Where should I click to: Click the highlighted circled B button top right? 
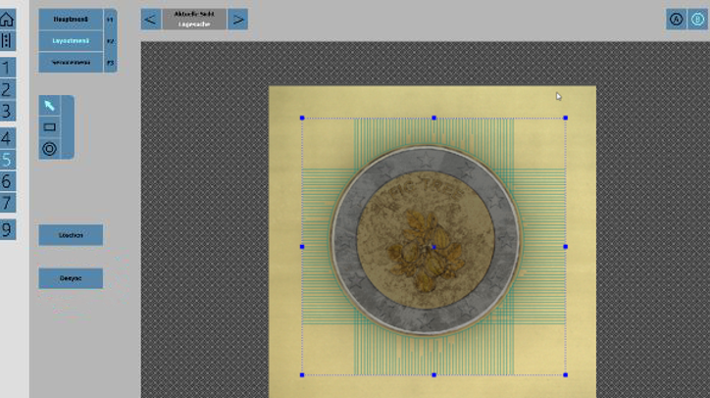tap(697, 19)
